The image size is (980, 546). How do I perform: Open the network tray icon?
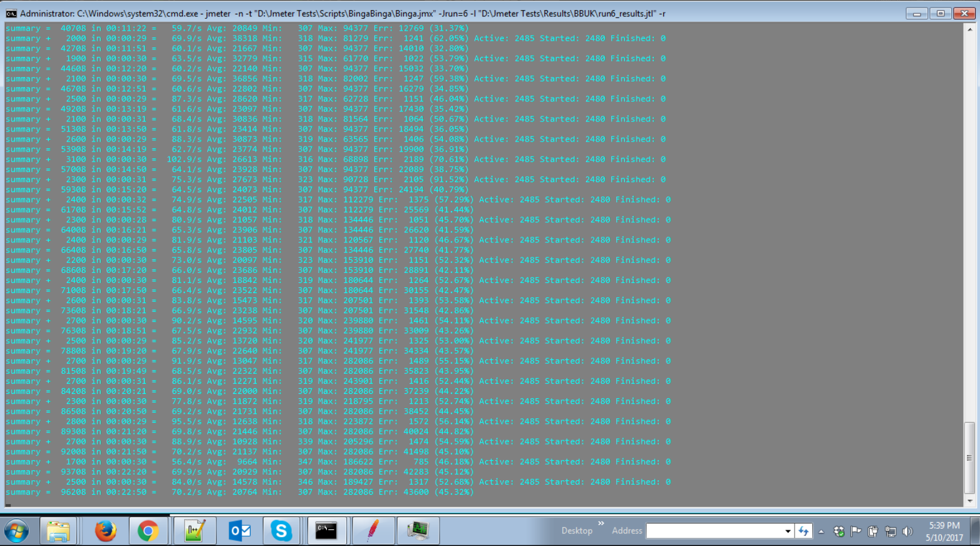point(890,532)
